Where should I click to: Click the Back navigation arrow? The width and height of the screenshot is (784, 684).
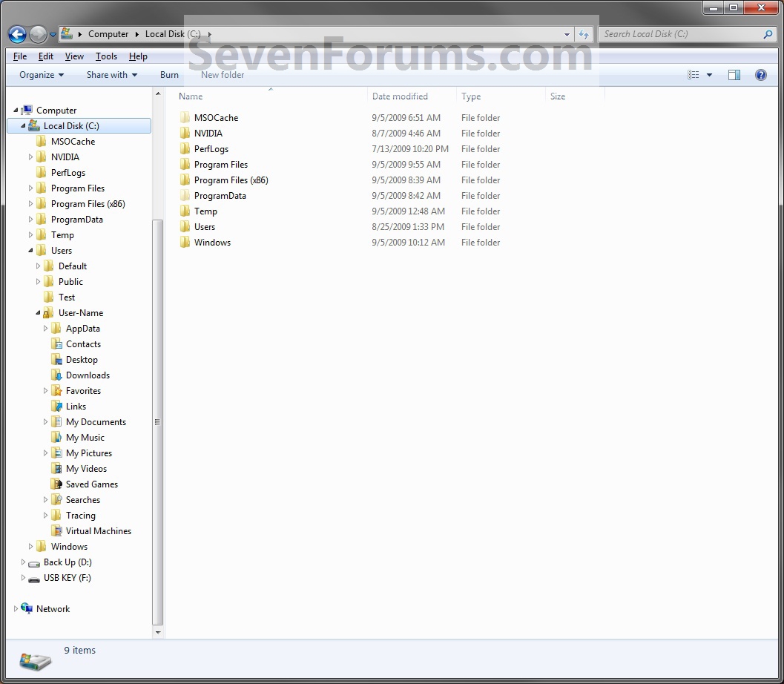[16, 34]
